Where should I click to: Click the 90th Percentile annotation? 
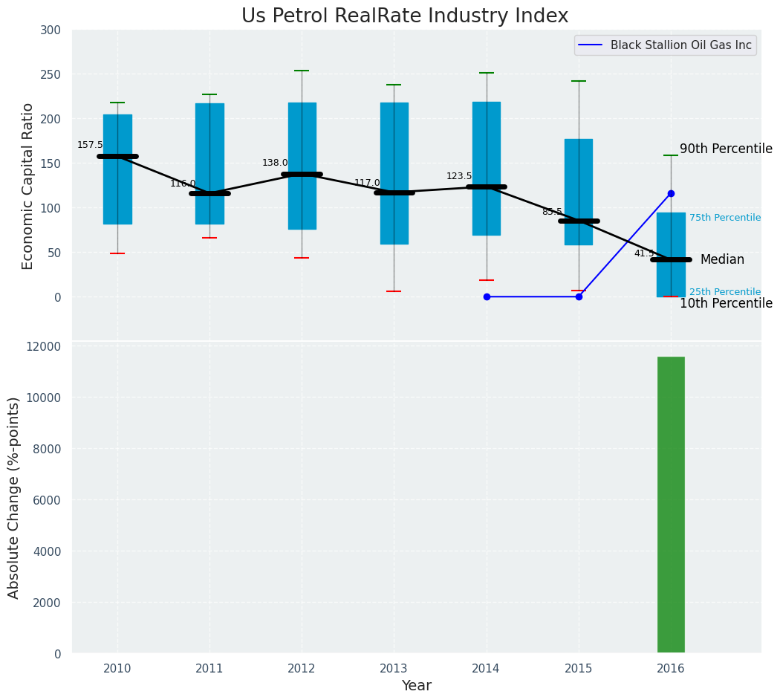(x=726, y=149)
